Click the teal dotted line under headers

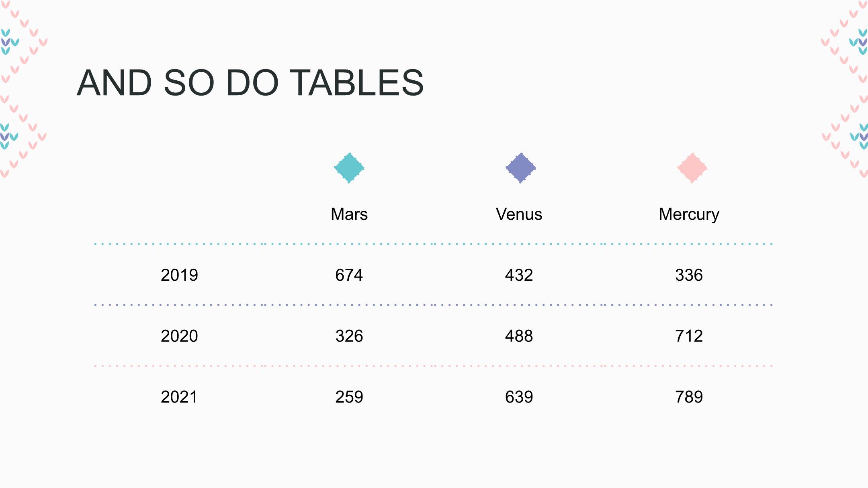click(433, 244)
